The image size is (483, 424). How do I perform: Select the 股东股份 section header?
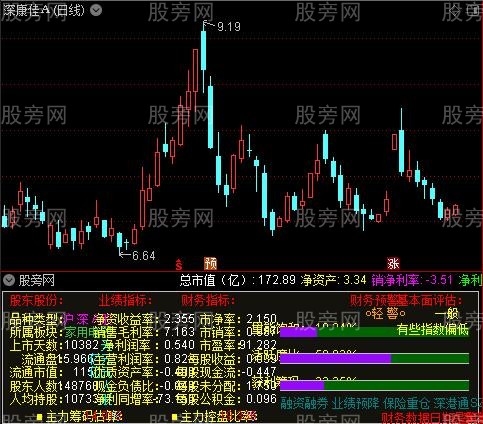pos(36,301)
